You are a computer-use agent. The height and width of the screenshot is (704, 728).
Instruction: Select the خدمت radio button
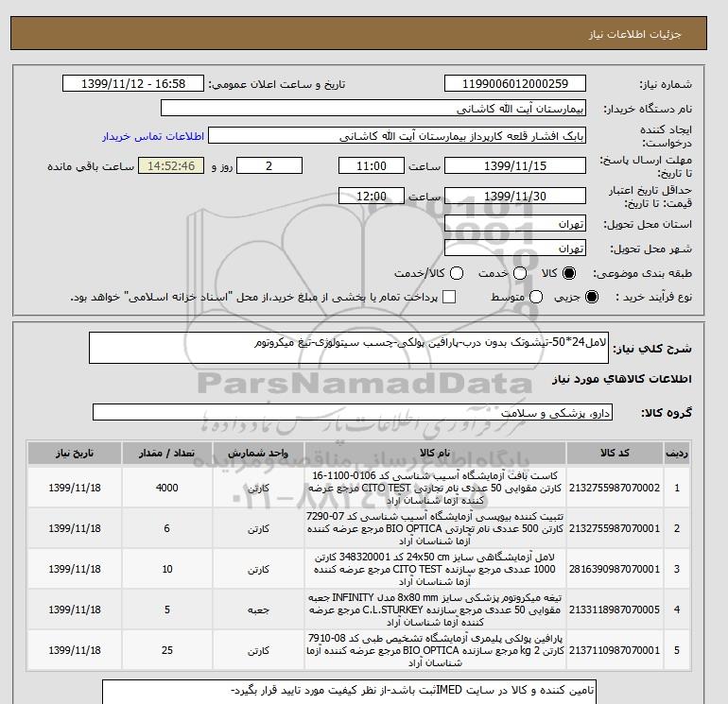click(x=520, y=273)
